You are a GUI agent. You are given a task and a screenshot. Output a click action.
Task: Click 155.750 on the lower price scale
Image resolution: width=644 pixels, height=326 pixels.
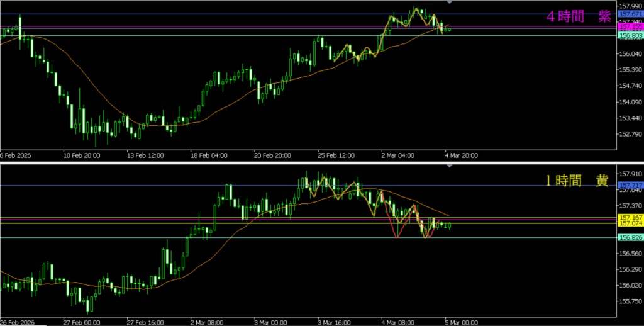coord(630,301)
